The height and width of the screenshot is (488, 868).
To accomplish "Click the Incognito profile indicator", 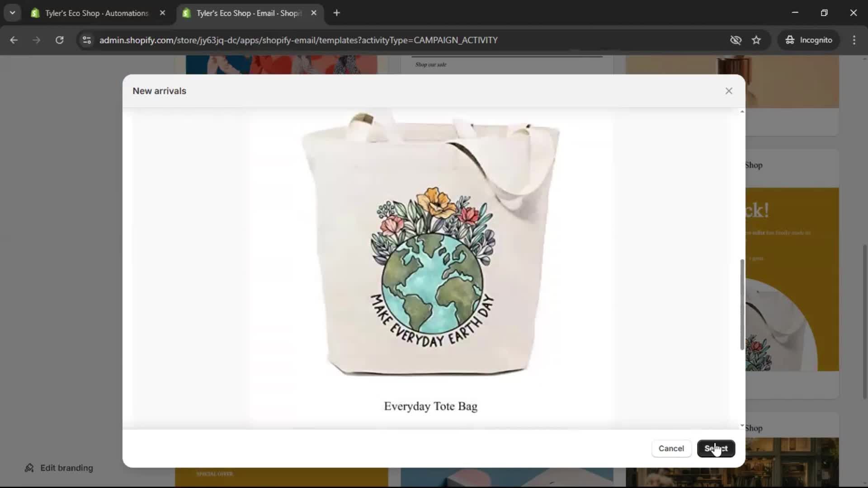I will pyautogui.click(x=809, y=40).
